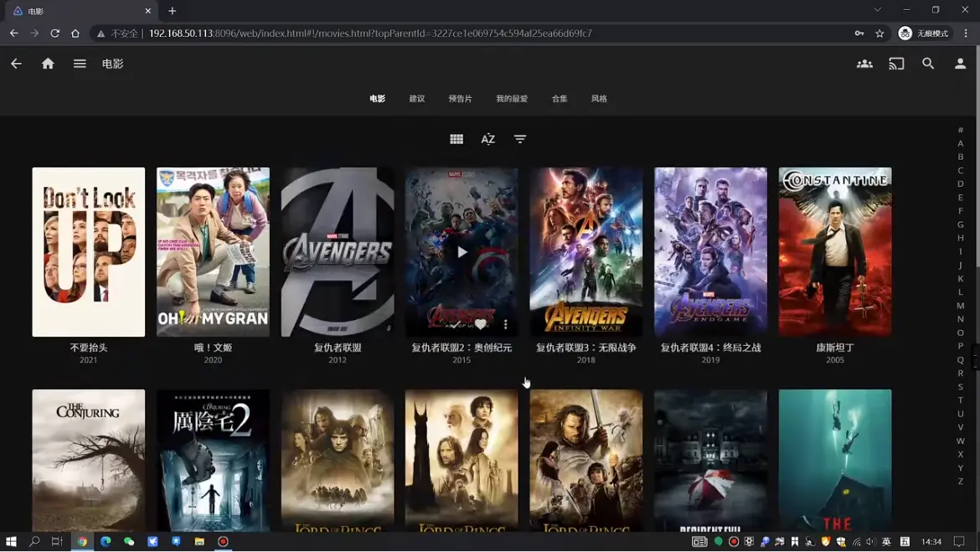Switch to the 预告片 tab

point(460,99)
